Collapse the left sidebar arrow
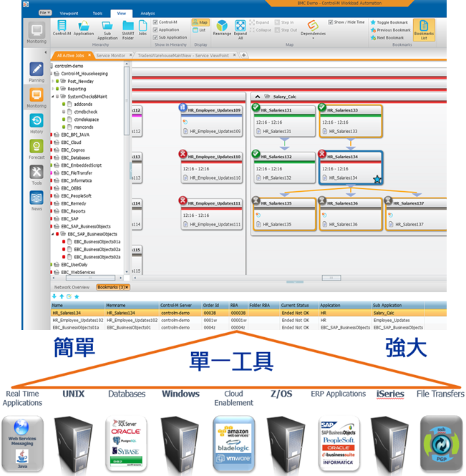This screenshot has height=476, width=466. point(46,52)
